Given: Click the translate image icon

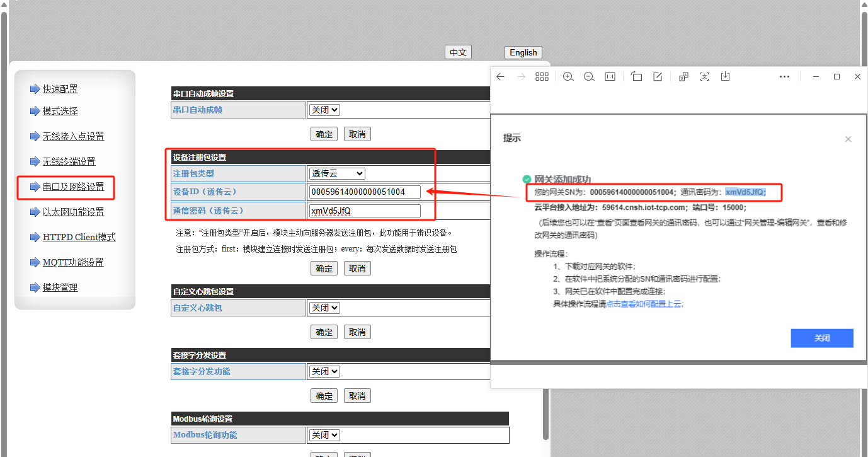Looking at the screenshot, I should point(683,76).
